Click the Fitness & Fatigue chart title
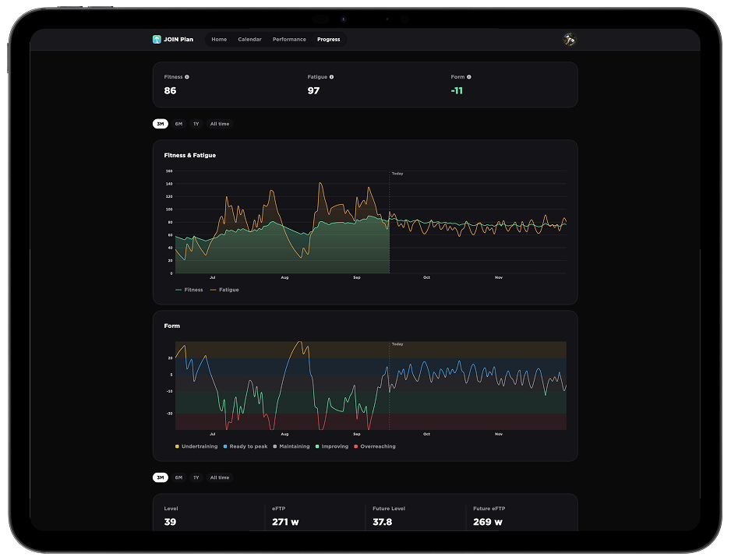The width and height of the screenshot is (731, 560). click(189, 155)
